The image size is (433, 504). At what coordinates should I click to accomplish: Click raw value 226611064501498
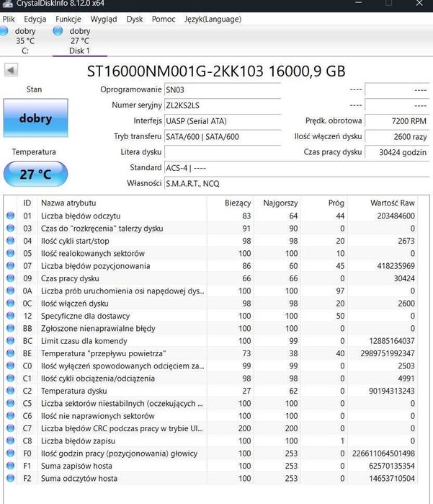[x=383, y=454]
